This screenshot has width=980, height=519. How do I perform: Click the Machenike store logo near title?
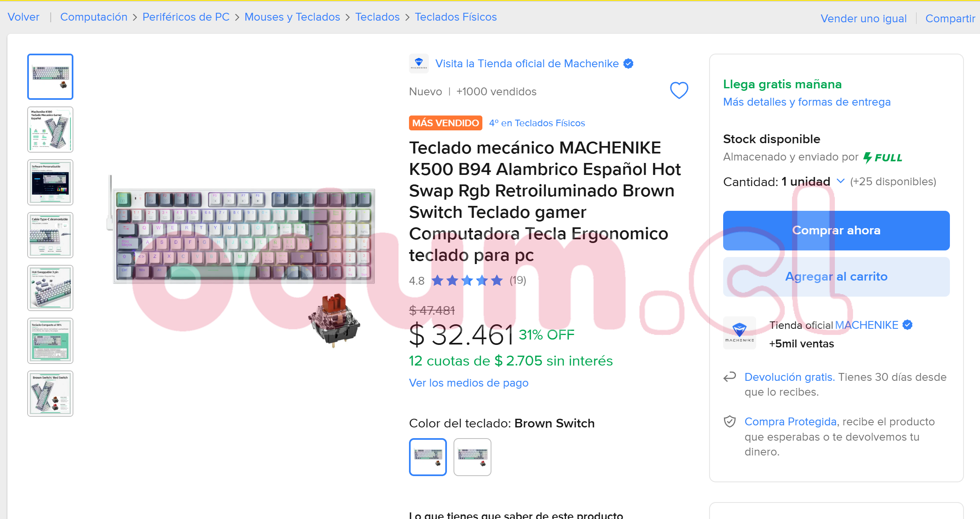[418, 64]
